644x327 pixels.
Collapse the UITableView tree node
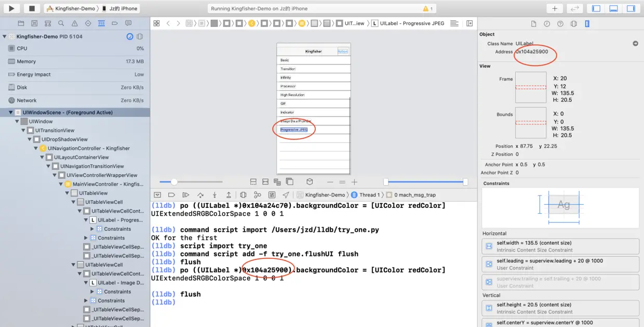67,193
